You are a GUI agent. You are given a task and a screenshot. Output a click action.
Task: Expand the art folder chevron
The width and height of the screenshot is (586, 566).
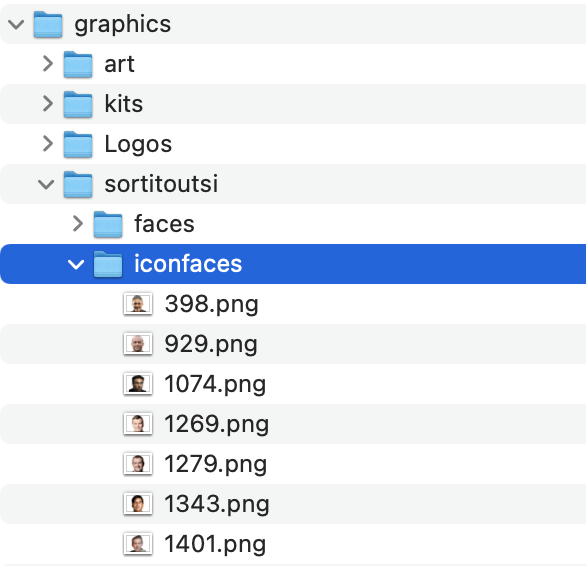[47, 64]
